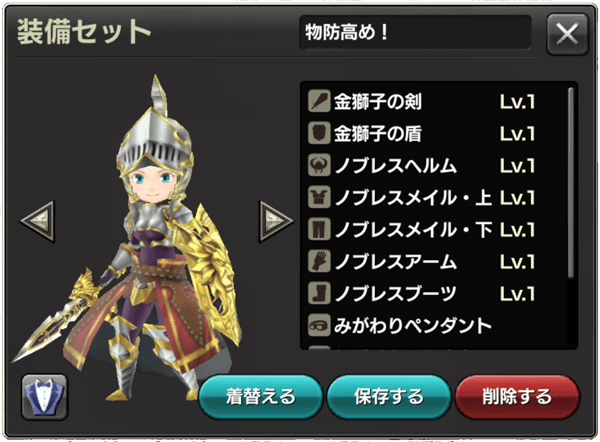Click the equipment list scrollbar
Screen dimensions: 600x442
[x=571, y=183]
